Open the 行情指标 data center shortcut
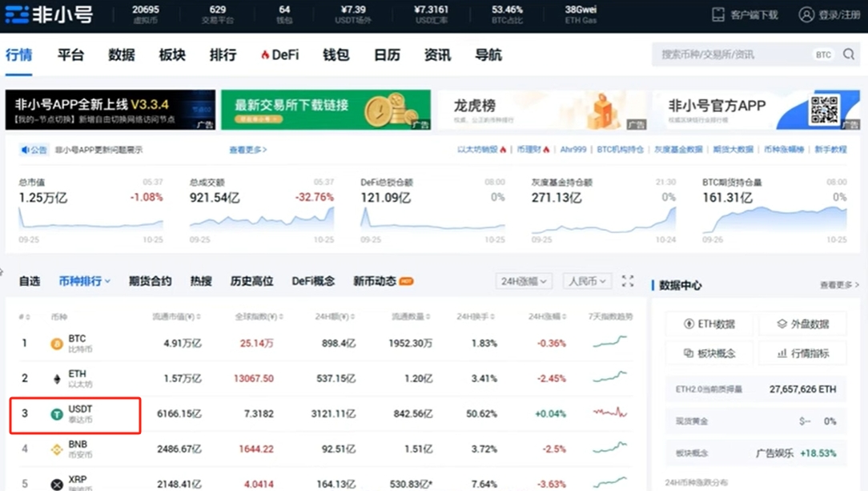Viewport: 868px width, 491px height. [x=802, y=353]
